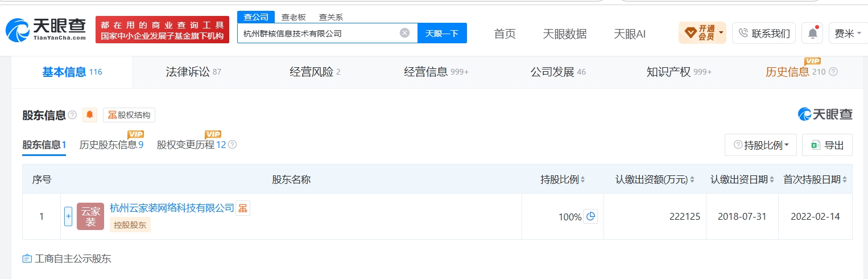Switch to the 经营信息 tab
The image size is (868, 279).
coord(436,72)
